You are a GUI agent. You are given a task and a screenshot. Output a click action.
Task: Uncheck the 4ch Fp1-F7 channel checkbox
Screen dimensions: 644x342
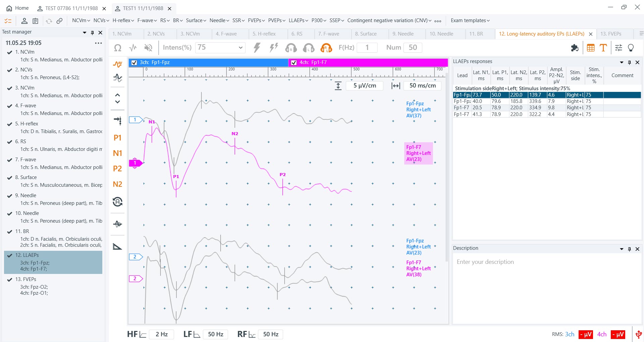coord(294,62)
